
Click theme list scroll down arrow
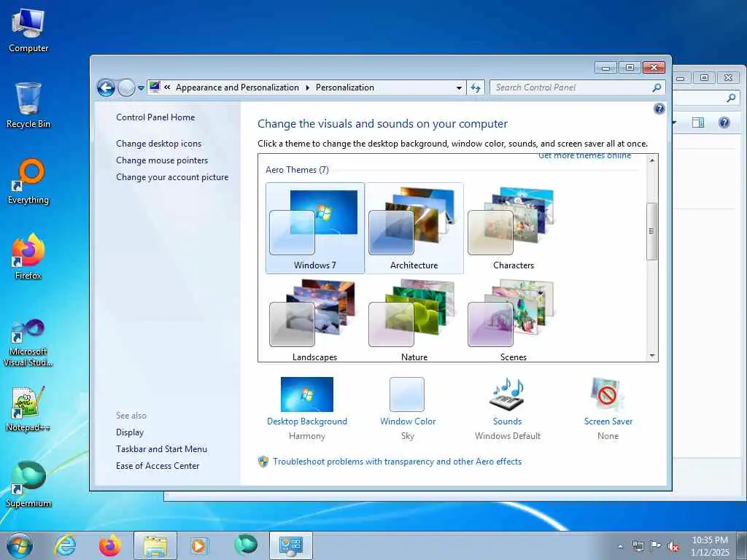pos(652,356)
